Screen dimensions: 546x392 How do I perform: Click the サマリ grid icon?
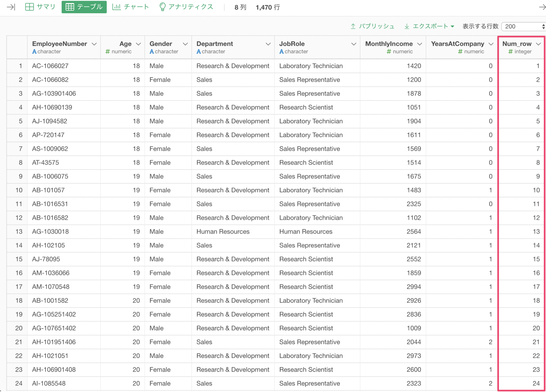[29, 7]
